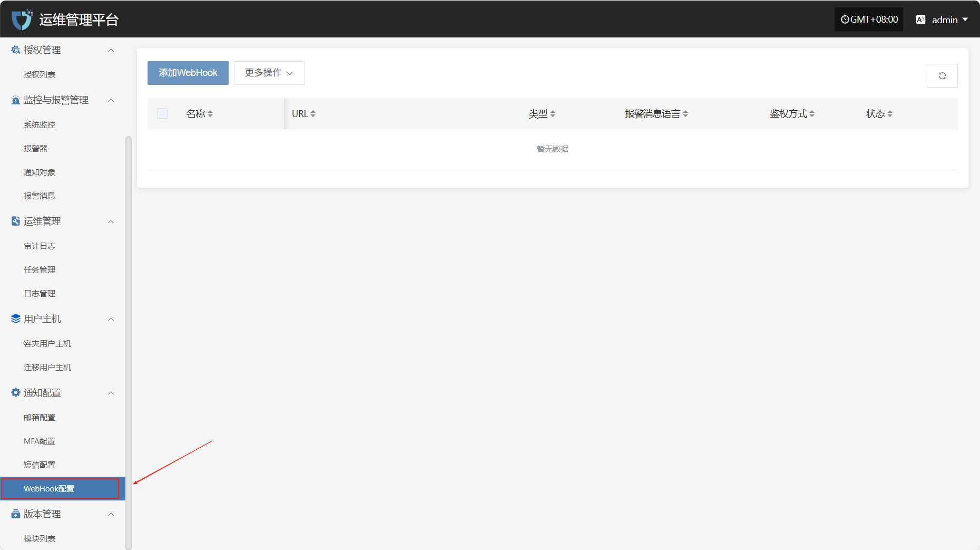Click the sidebar vertical scrollbar
Viewport: 980px width, 550px height.
click(128, 343)
